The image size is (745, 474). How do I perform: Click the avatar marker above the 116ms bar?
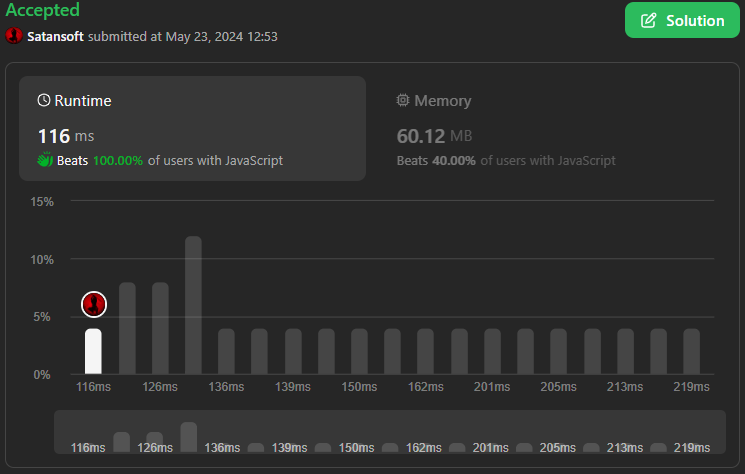(93, 304)
